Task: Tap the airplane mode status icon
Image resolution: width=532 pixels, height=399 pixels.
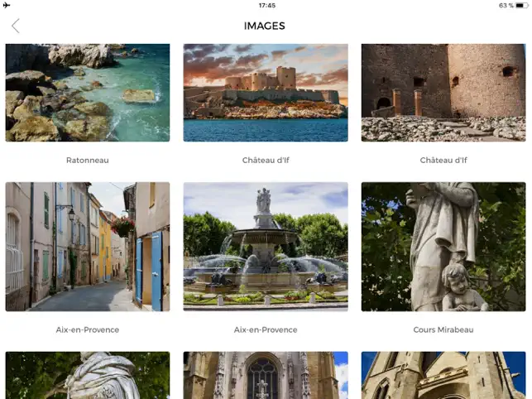Action: tap(7, 5)
